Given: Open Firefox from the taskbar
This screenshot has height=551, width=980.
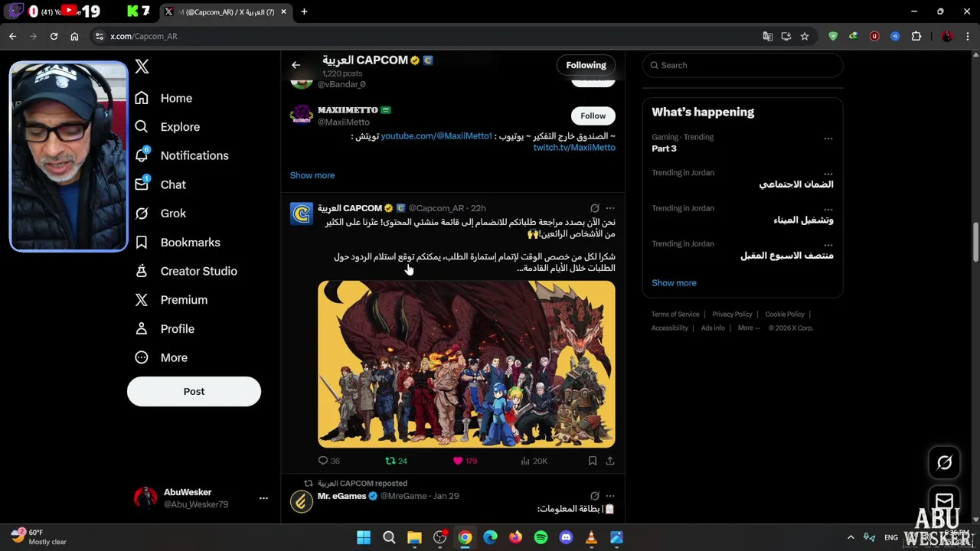Looking at the screenshot, I should click(515, 537).
